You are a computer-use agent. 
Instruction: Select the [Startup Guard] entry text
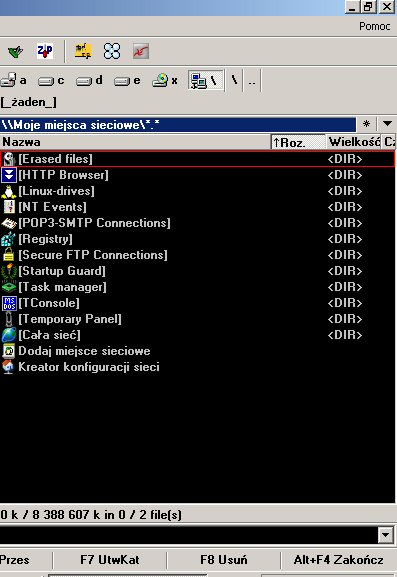pos(62,271)
